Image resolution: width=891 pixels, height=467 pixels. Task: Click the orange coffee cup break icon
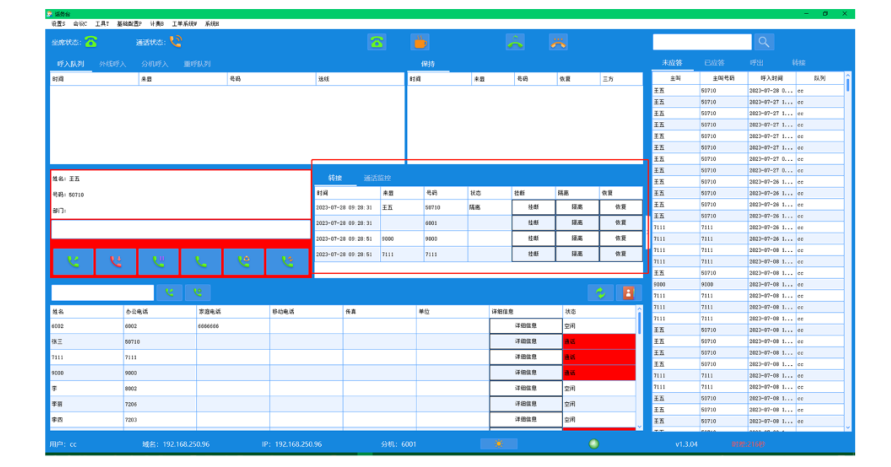tap(420, 42)
